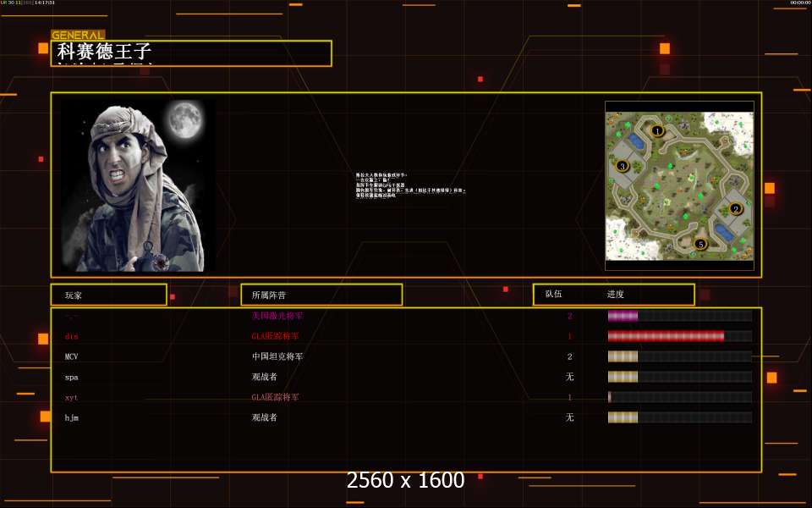Select start position 5 on map
The height and width of the screenshot is (508, 812).
pyautogui.click(x=700, y=244)
